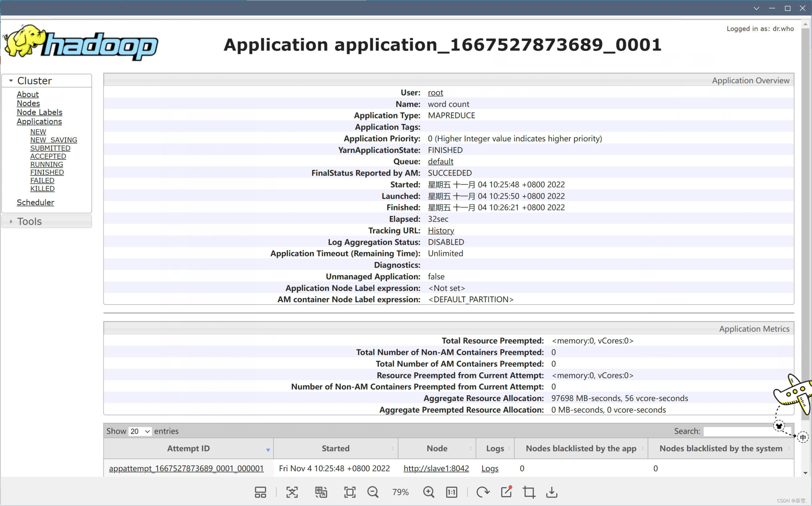Screen dimensions: 812x506
Task: Open the crop tool
Action: pos(529,492)
